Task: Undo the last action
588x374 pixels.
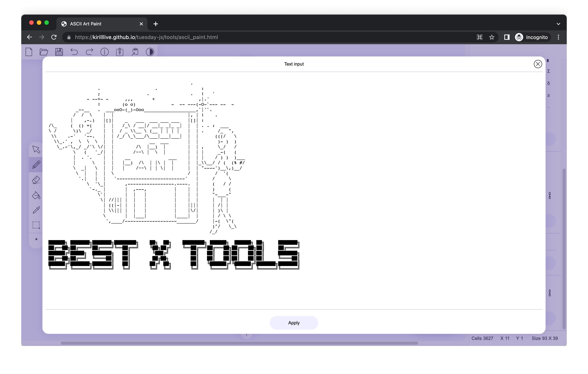Action: 74,52
